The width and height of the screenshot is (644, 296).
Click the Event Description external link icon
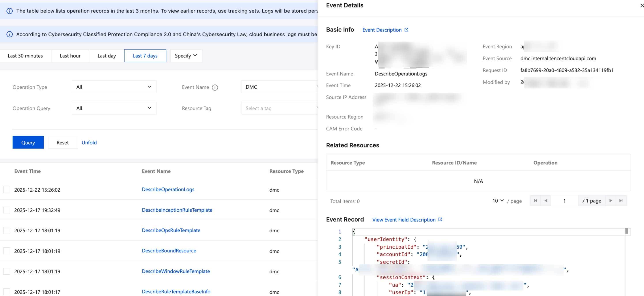(x=406, y=30)
